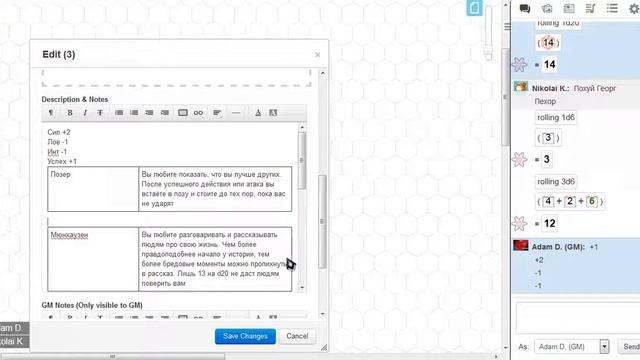Screen dimensions: 640x360
Task: Click the 'Позер' table cell
Action: [x=93, y=189]
